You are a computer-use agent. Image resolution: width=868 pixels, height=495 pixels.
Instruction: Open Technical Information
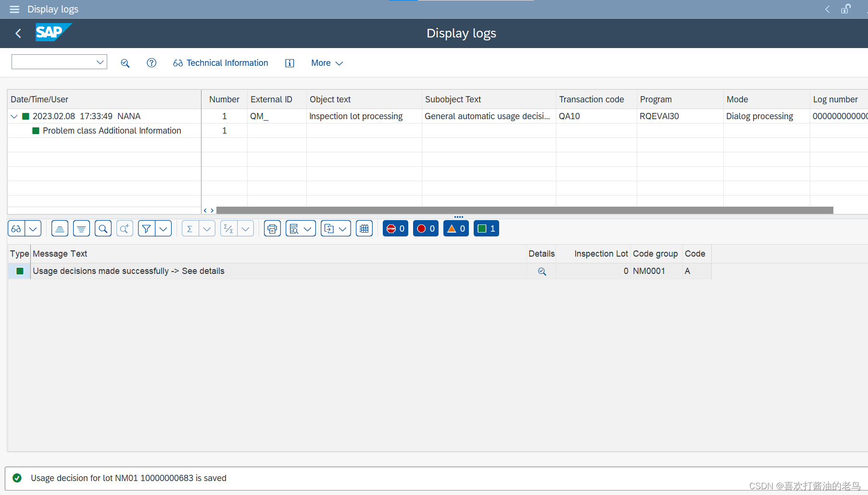(x=220, y=63)
